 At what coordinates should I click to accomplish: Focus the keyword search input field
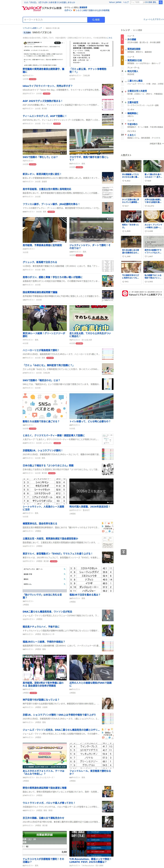(x=55, y=20)
